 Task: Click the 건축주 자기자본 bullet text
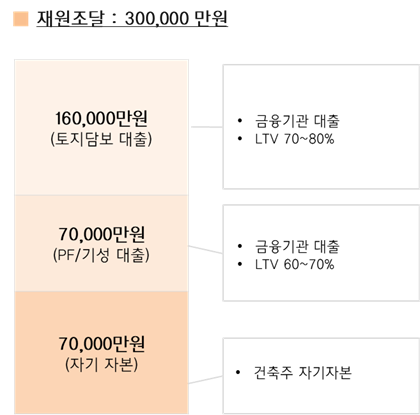tap(303, 372)
